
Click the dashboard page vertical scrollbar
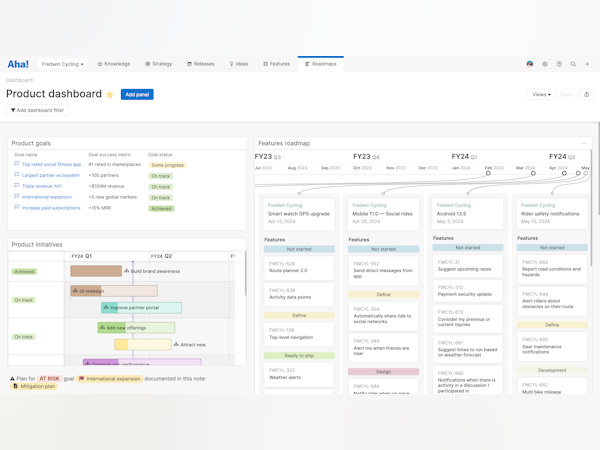(598, 168)
